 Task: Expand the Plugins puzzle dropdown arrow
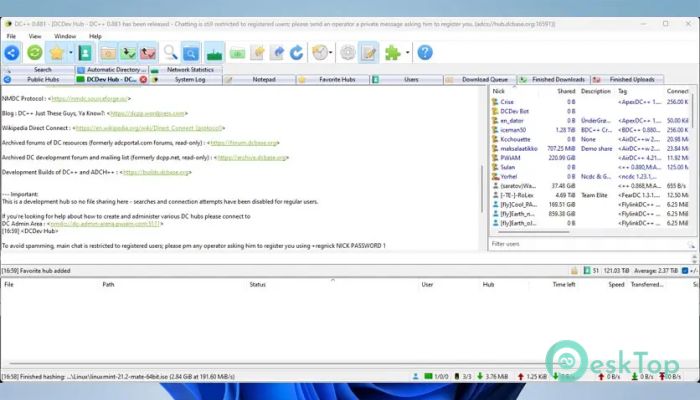point(407,53)
